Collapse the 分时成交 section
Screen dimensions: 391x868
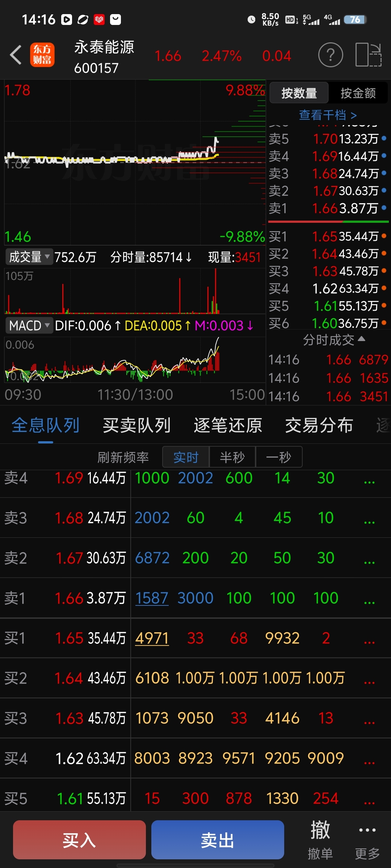click(x=334, y=340)
